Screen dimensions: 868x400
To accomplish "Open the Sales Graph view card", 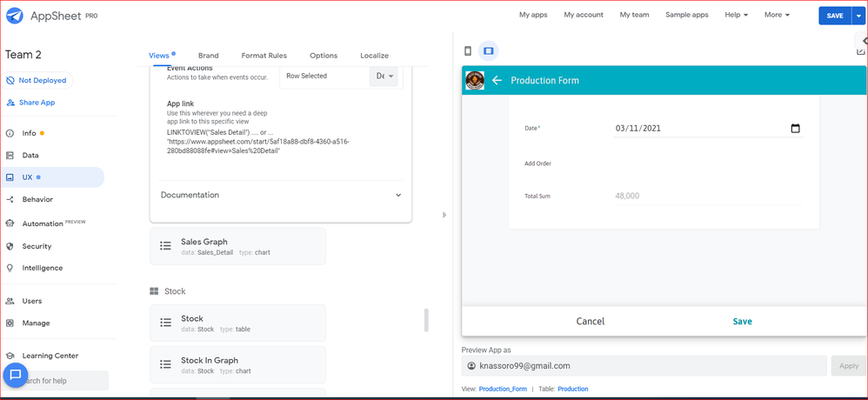I will click(x=238, y=246).
